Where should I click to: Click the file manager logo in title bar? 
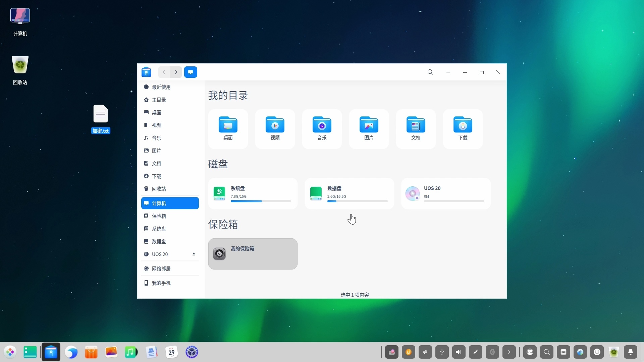click(x=146, y=72)
